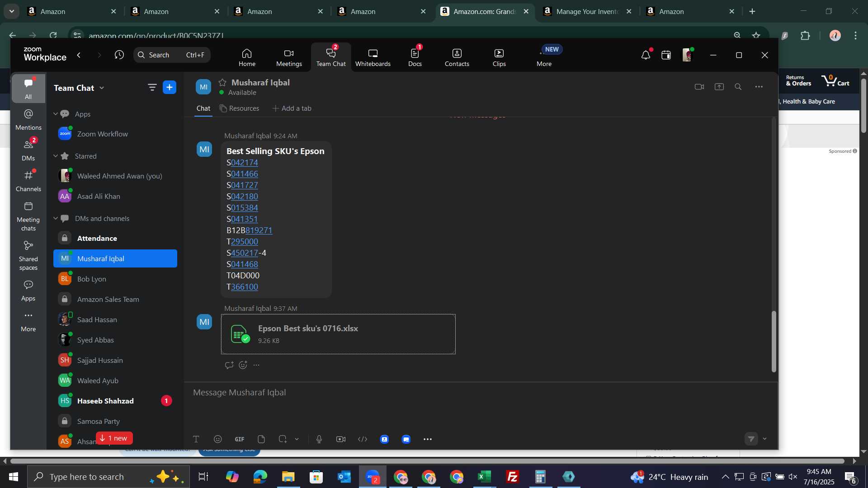Open DMs in the left sidebar
868x488 pixels.
pos(28,150)
